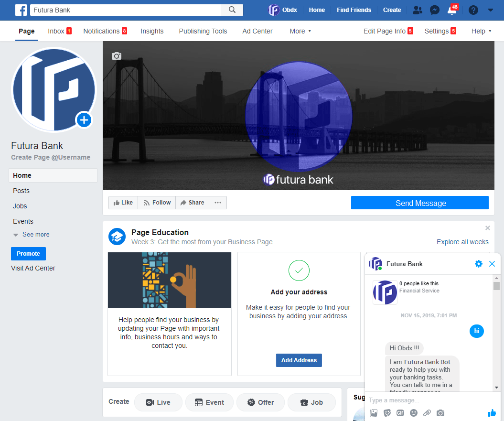Open the Notifications tab
This screenshot has width=504, height=421.
(x=105, y=31)
